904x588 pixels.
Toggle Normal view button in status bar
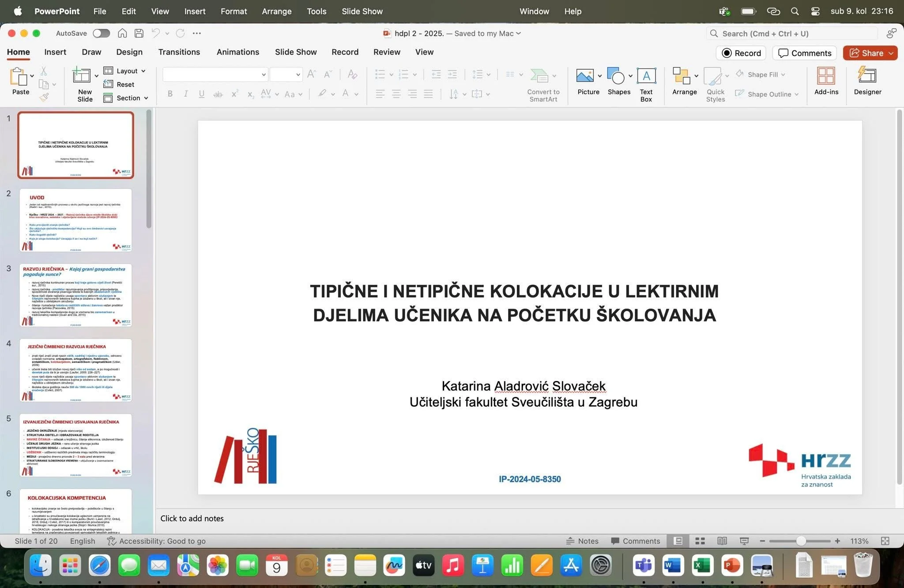[678, 541]
